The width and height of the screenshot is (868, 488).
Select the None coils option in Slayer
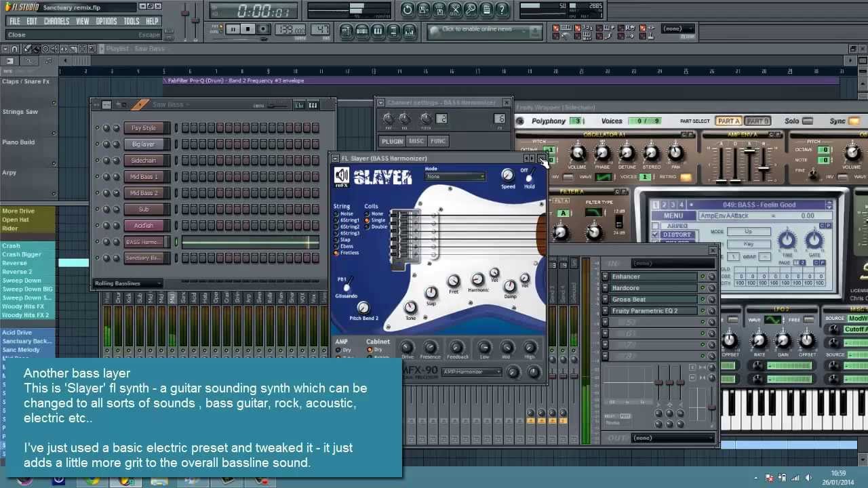374,214
